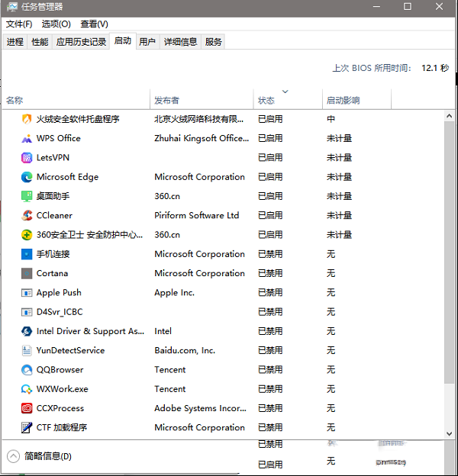
Task: Click the 手机连接 blue icon
Action: 27,254
